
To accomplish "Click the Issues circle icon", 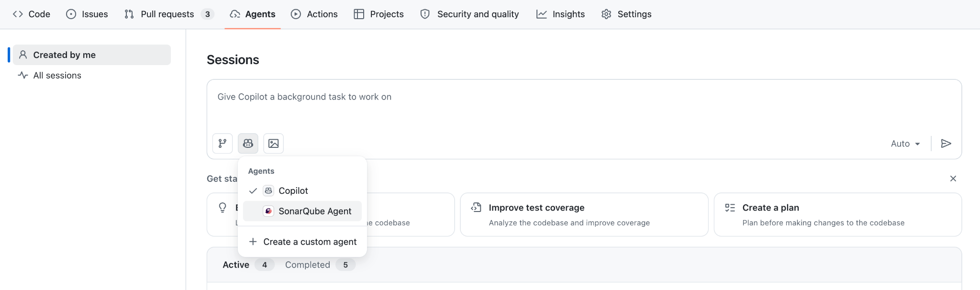I will (x=71, y=14).
